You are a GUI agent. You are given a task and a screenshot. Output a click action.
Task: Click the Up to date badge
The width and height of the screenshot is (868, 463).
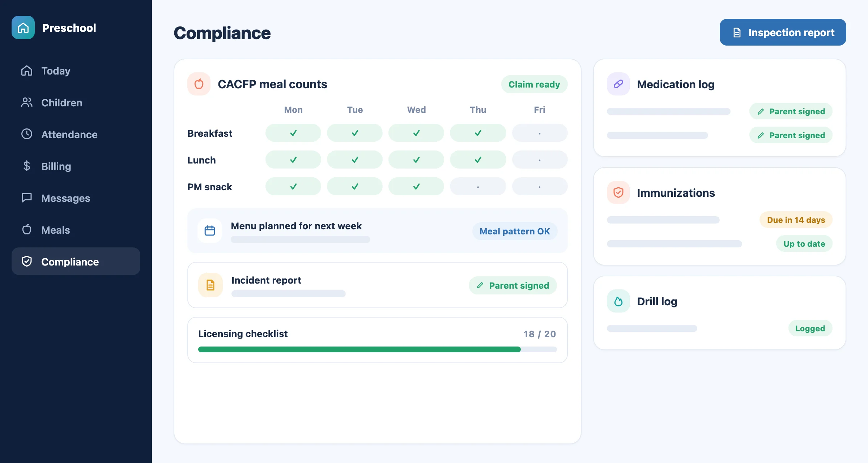[804, 243]
